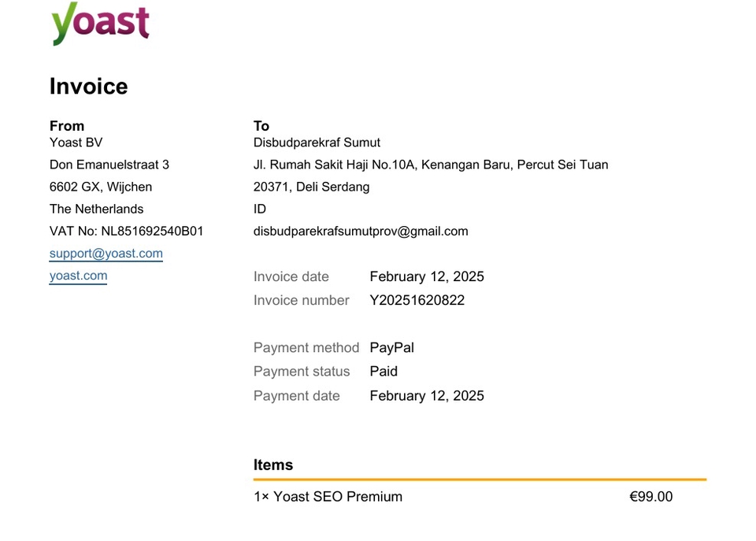The height and width of the screenshot is (541, 756).
Task: Click the invoice date February 12, 2025
Action: click(427, 276)
